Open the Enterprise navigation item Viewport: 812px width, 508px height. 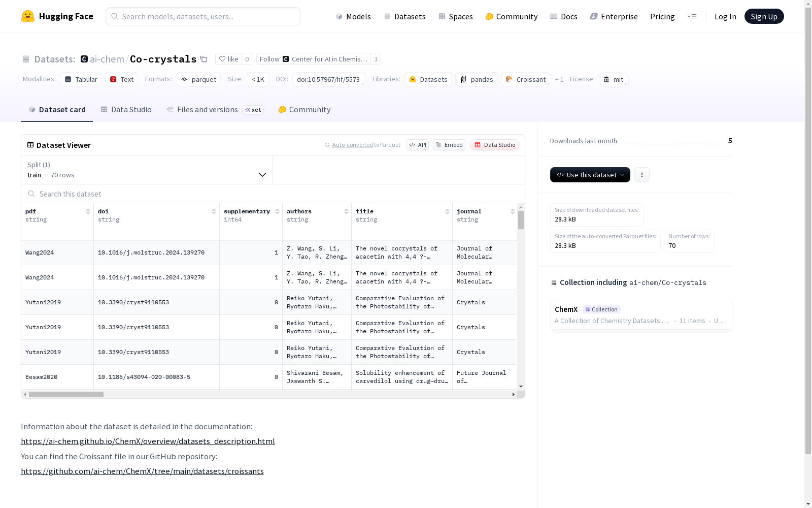coord(614,16)
